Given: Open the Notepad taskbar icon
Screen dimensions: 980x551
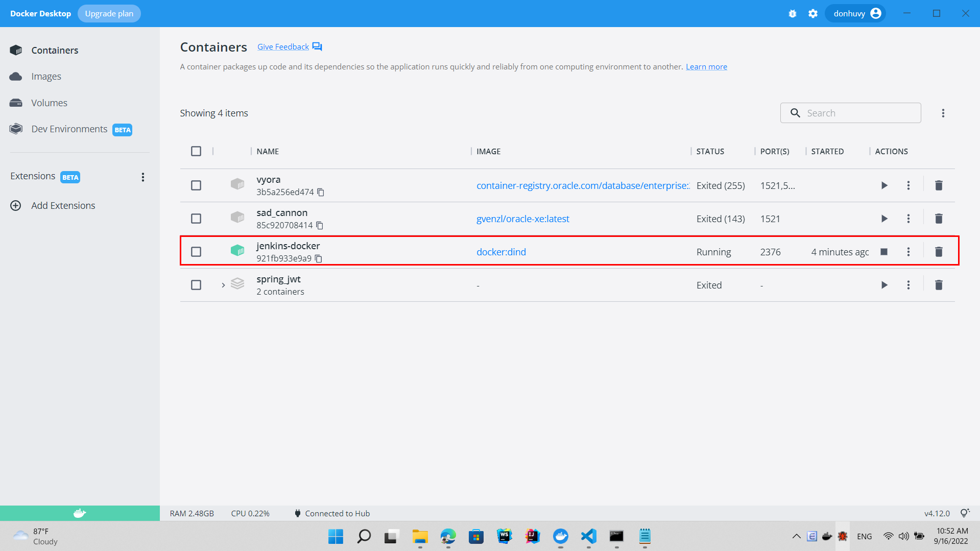Looking at the screenshot, I should click(644, 536).
